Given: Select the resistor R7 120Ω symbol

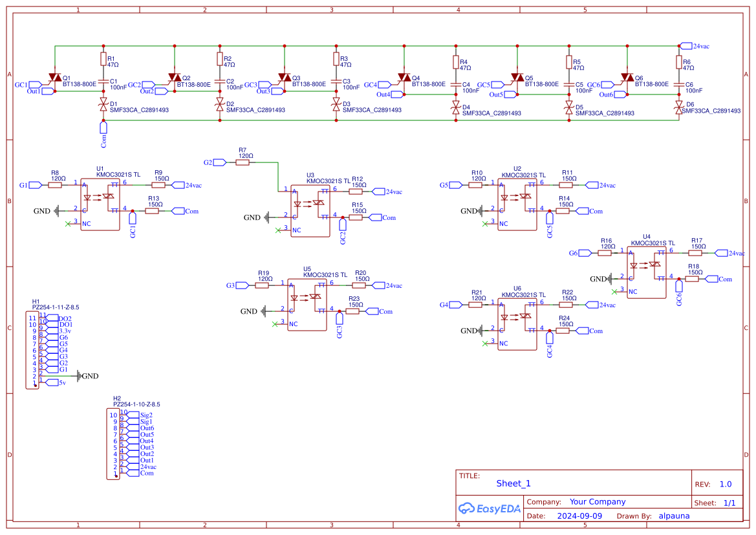Looking at the screenshot, I should click(x=242, y=162).
